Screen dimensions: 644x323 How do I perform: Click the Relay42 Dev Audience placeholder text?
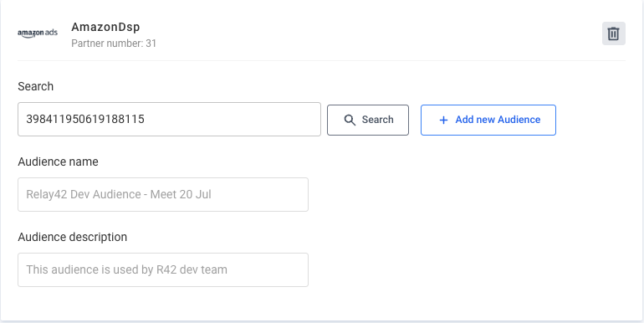[x=119, y=194]
